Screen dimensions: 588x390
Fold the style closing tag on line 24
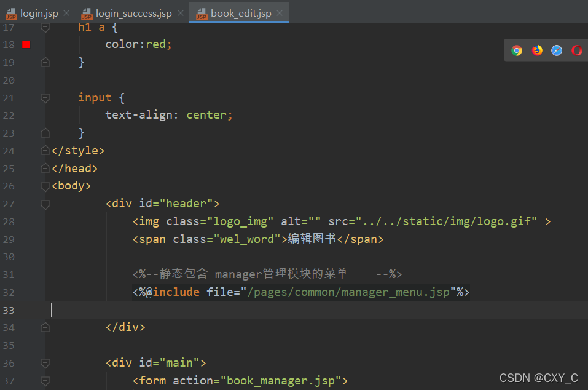point(45,151)
